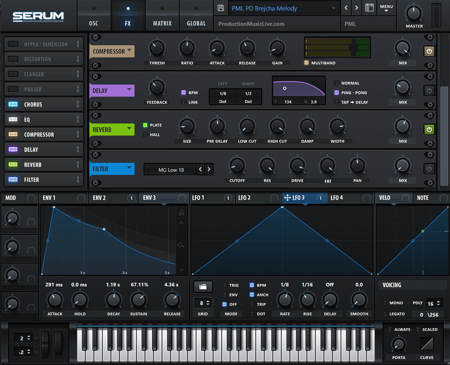450x365 pixels.
Task: Toggle delay BPM sync checkbox
Action: 183,93
